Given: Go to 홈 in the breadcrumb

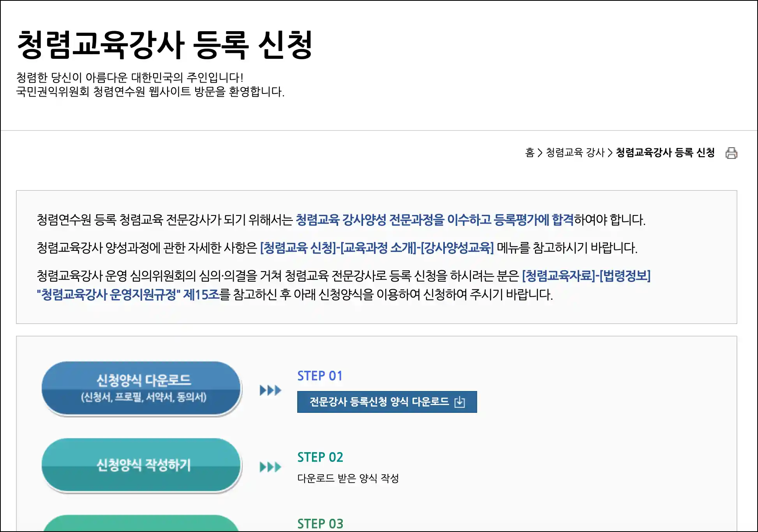Looking at the screenshot, I should point(530,153).
